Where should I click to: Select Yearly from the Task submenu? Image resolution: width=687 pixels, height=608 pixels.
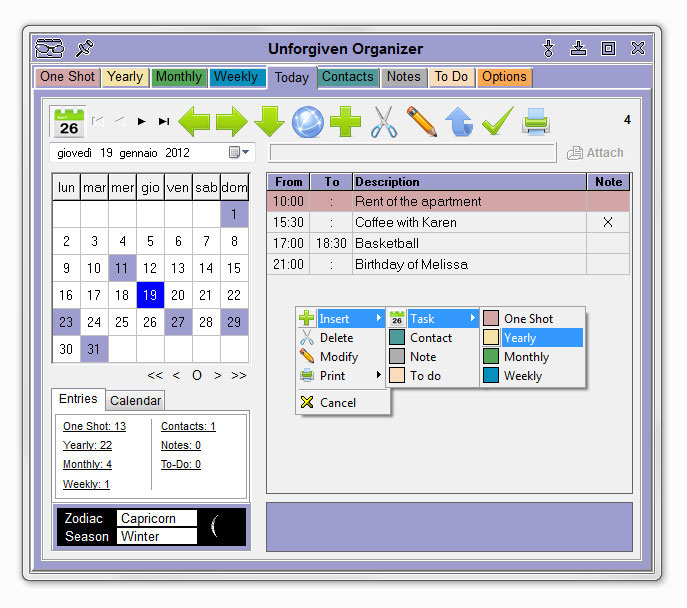pyautogui.click(x=531, y=338)
